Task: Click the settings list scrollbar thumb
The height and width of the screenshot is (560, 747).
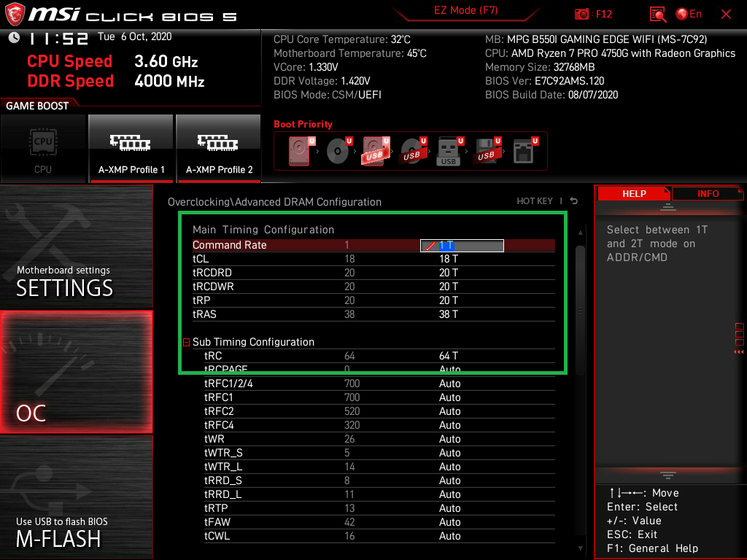Action: point(580,311)
